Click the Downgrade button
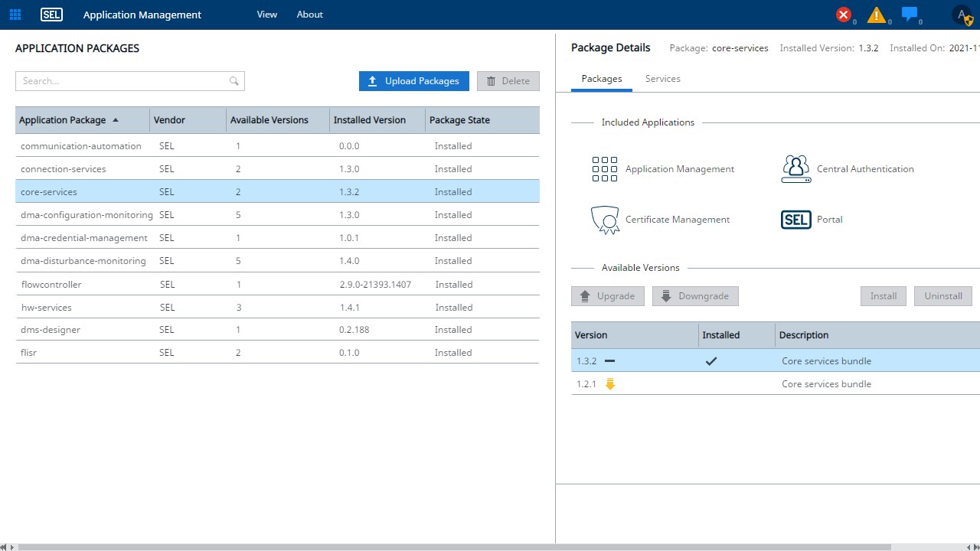This screenshot has height=551, width=980. tap(696, 296)
